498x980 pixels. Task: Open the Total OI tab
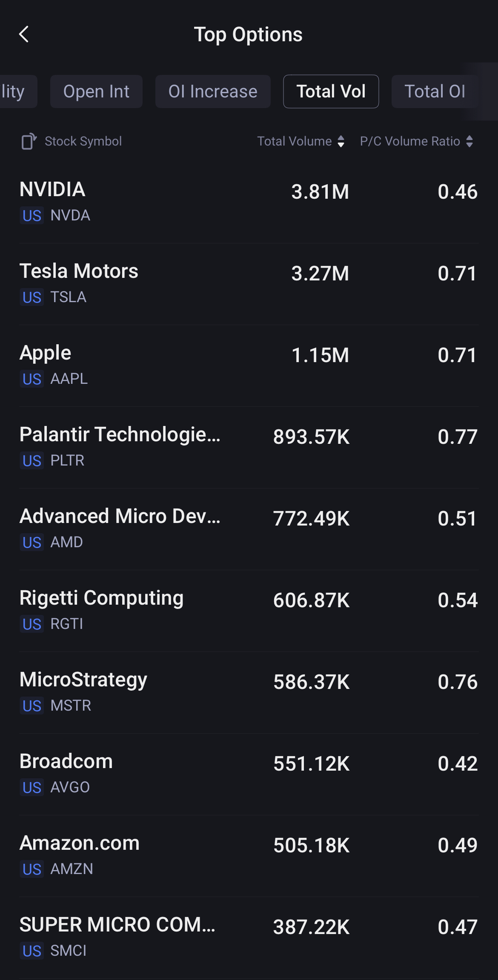435,91
